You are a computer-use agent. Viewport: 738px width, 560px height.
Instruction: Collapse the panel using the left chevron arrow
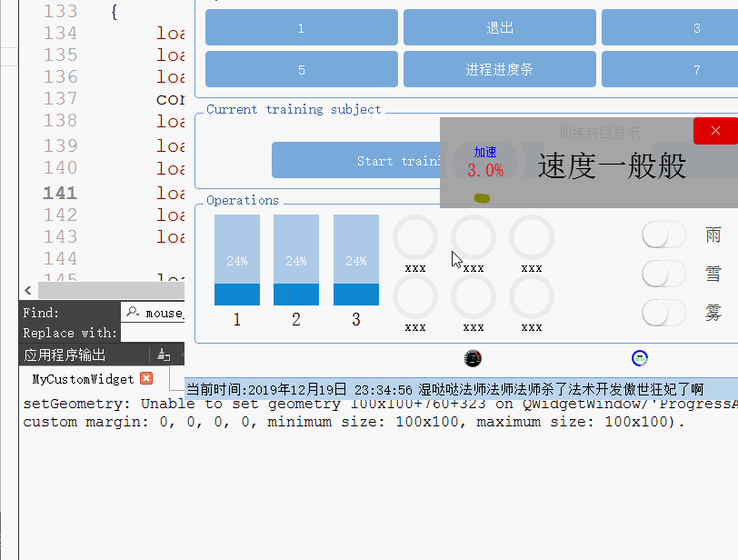[x=25, y=290]
